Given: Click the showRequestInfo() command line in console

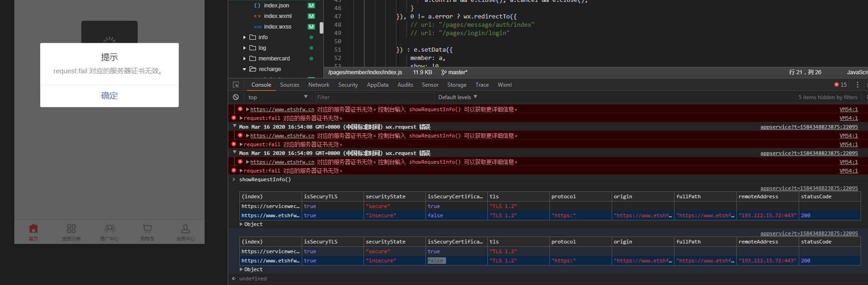Looking at the screenshot, I should click(x=265, y=180).
